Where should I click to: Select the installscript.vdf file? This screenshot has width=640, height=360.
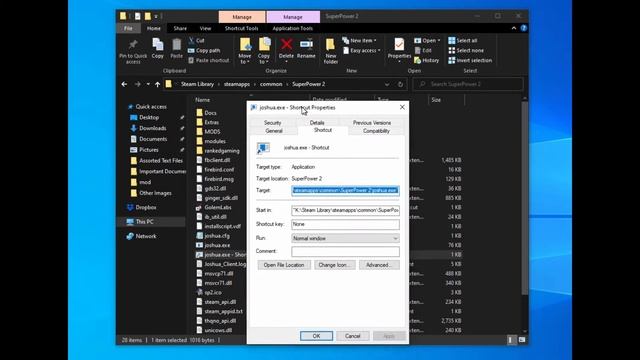(x=222, y=226)
